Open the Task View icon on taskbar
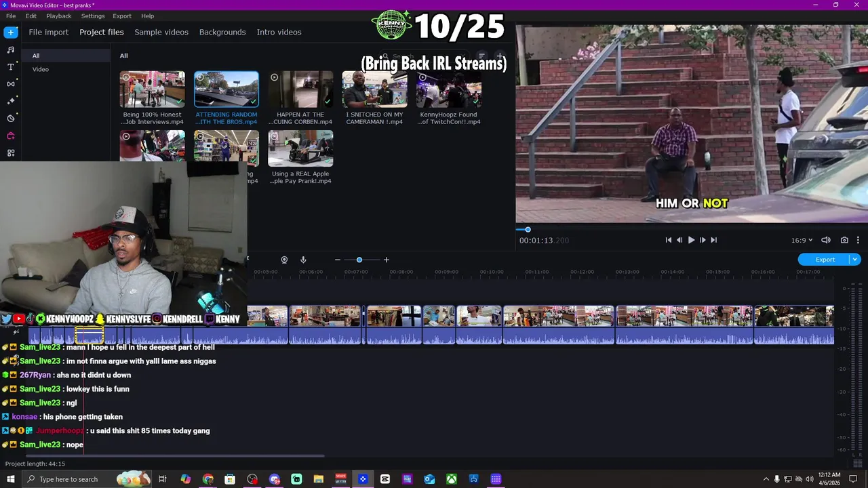 163,479
